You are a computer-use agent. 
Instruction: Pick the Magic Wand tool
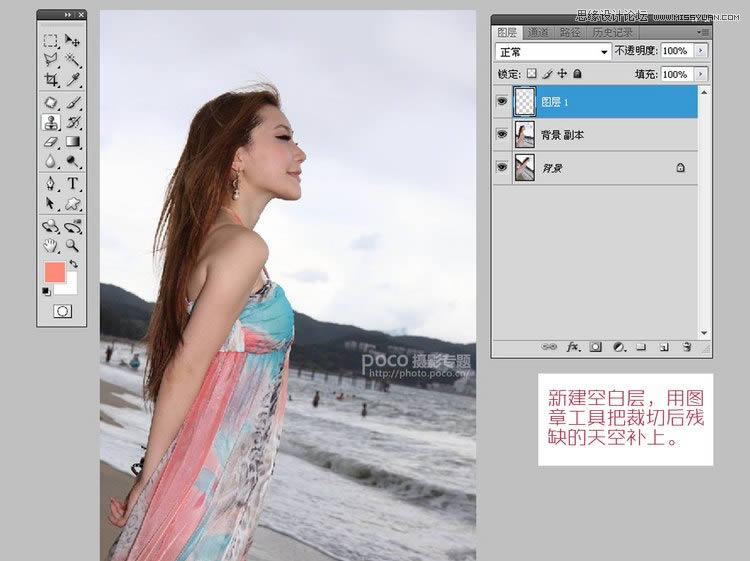point(73,59)
